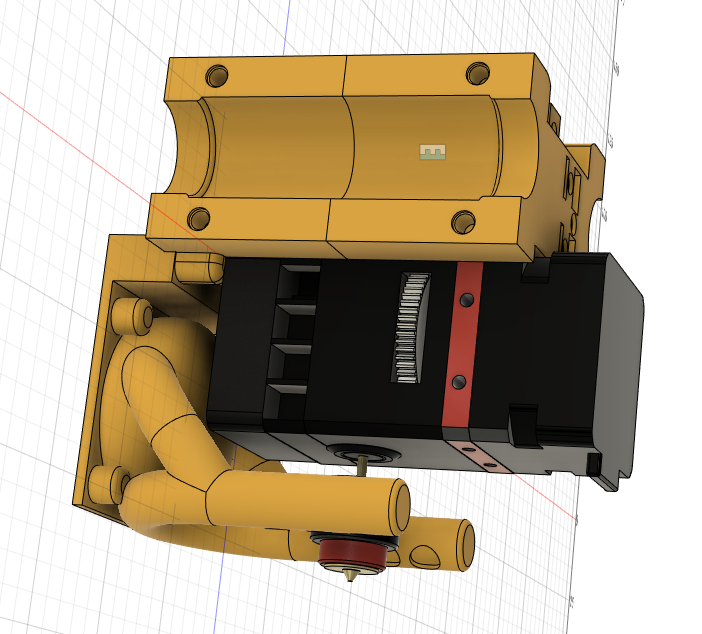Click the brass nozzle tip

click(350, 576)
